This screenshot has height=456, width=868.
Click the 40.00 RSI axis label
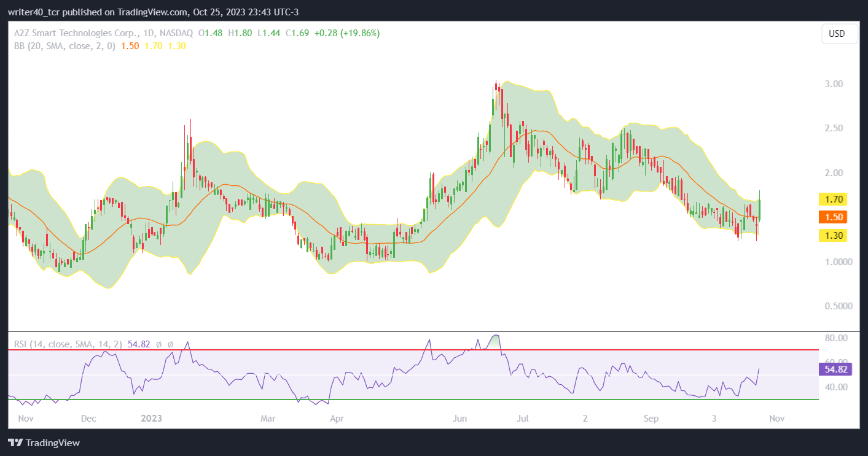[837, 387]
